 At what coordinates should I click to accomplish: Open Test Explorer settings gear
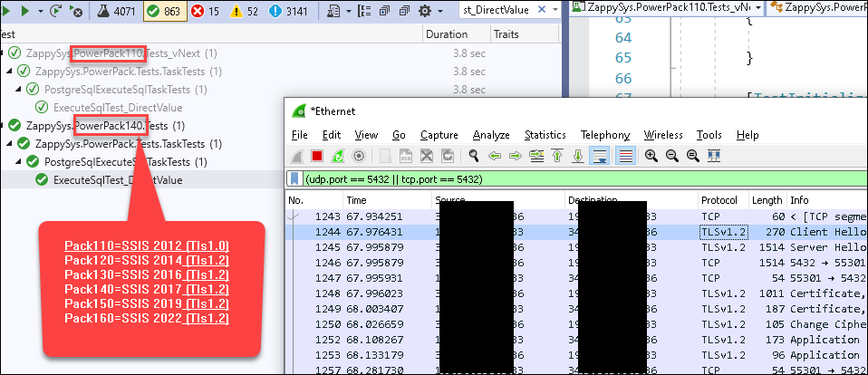coord(425,11)
